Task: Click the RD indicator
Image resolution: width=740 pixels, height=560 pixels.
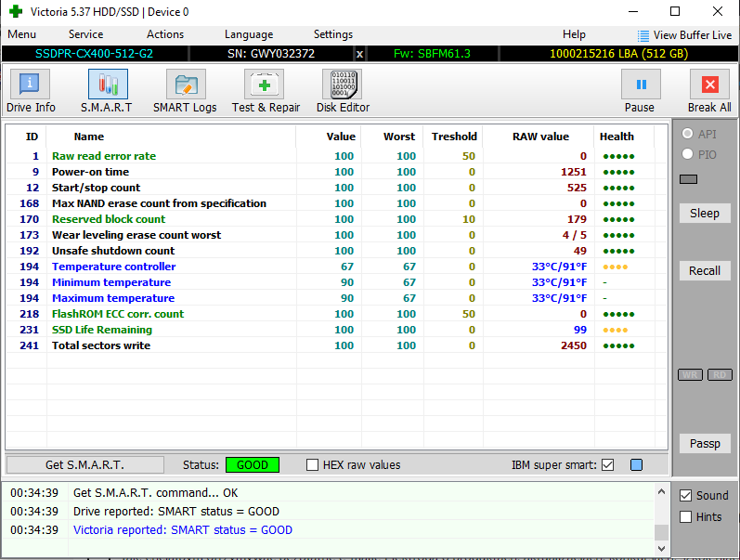Action: [720, 374]
